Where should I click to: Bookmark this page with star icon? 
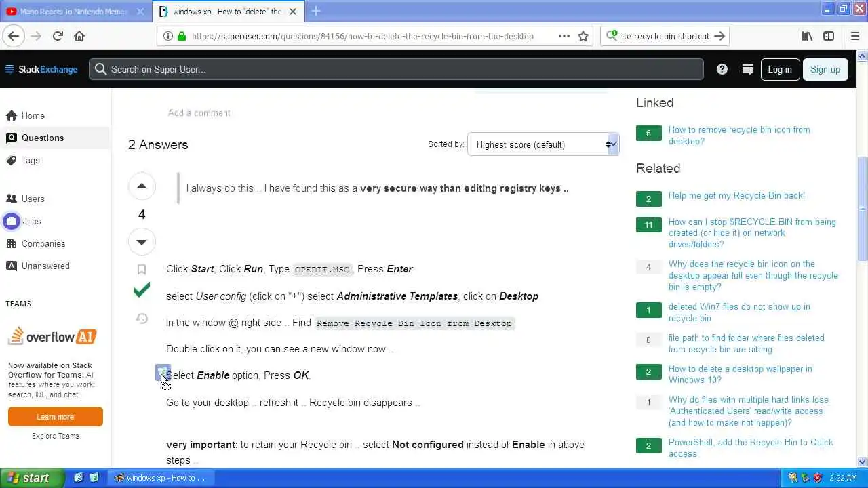[x=583, y=36]
